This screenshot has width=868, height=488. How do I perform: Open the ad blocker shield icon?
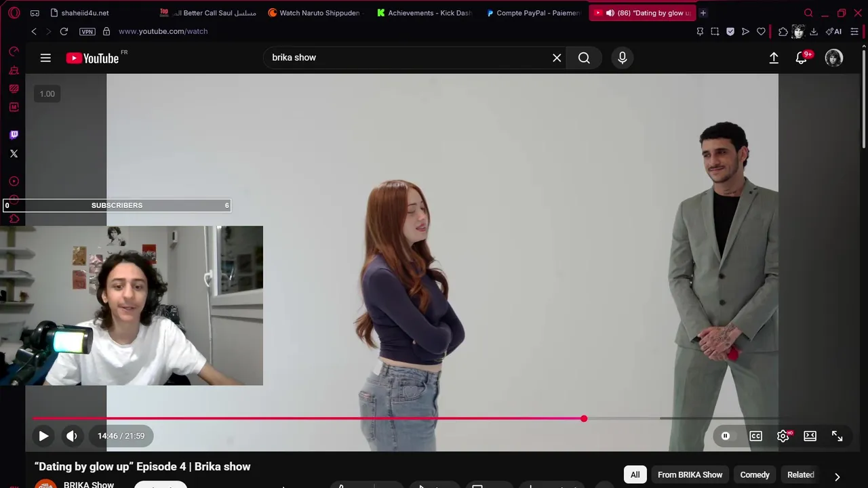730,31
